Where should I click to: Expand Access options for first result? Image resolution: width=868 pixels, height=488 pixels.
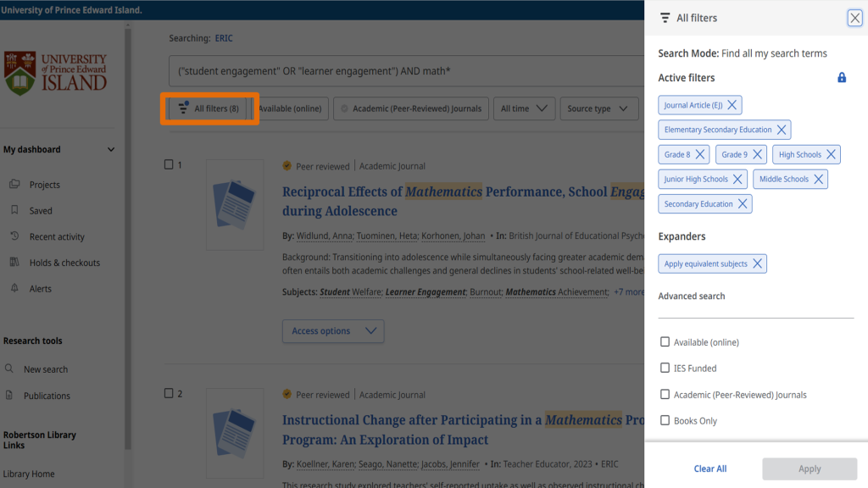pos(333,331)
